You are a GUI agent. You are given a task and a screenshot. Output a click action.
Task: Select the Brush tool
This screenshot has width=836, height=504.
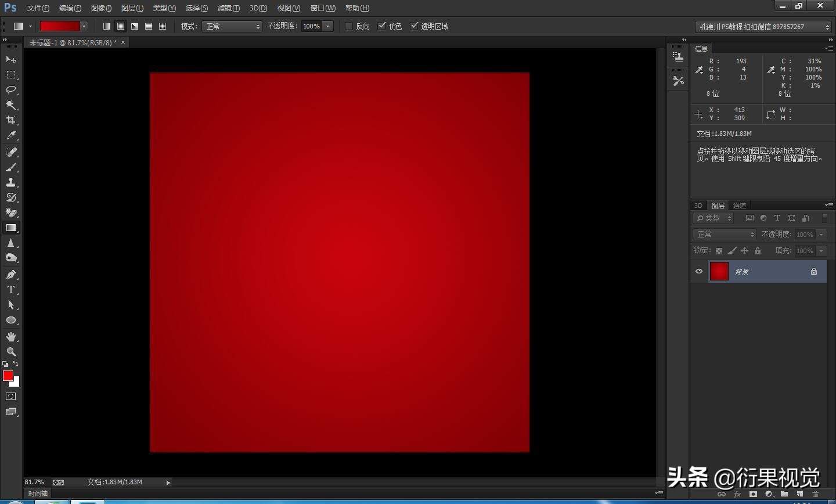(11, 167)
